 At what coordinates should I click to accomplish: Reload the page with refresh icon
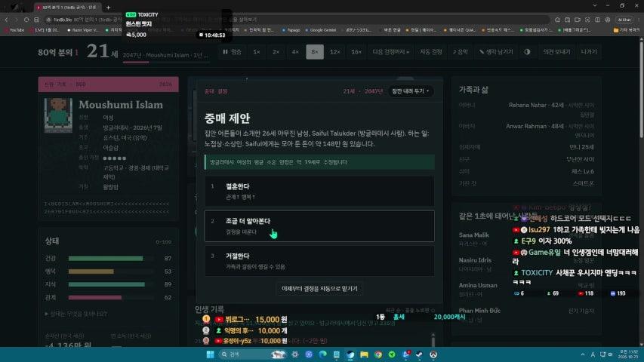coord(26,20)
